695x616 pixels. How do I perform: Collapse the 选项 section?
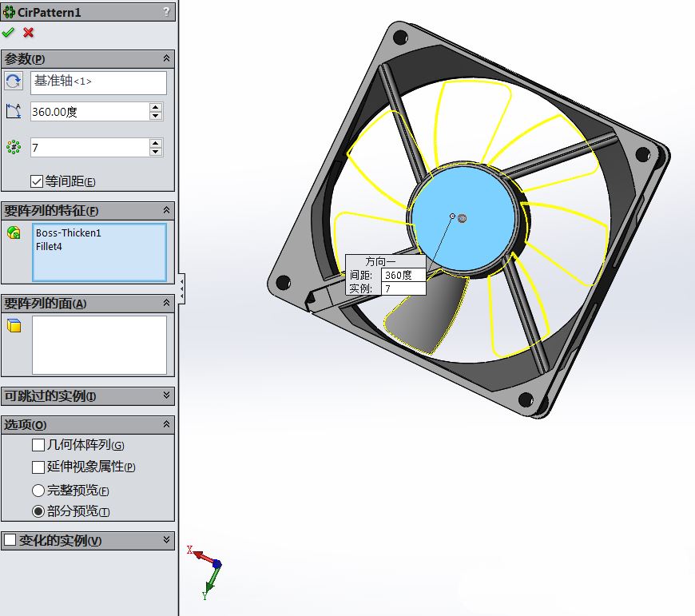(166, 424)
